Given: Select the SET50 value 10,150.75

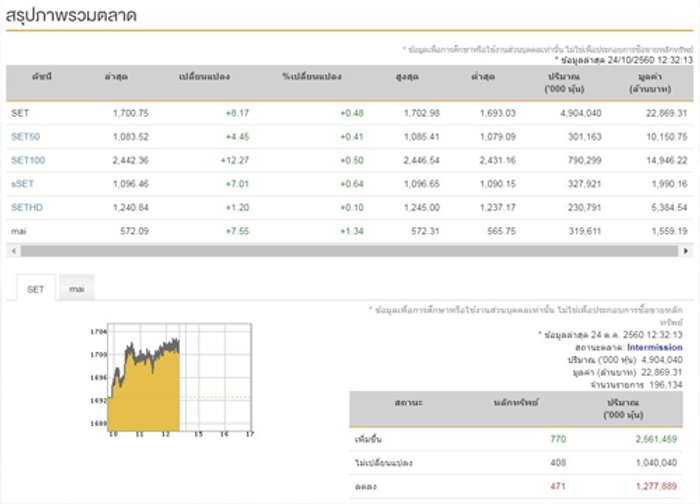Looking at the screenshot, I should [667, 137].
